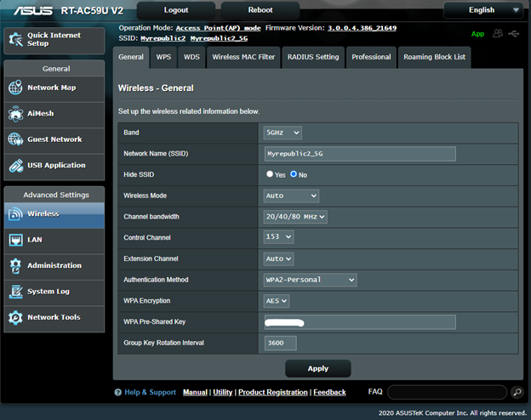Click the Help & Support link text
Image resolution: width=531 pixels, height=420 pixels.
click(x=150, y=392)
